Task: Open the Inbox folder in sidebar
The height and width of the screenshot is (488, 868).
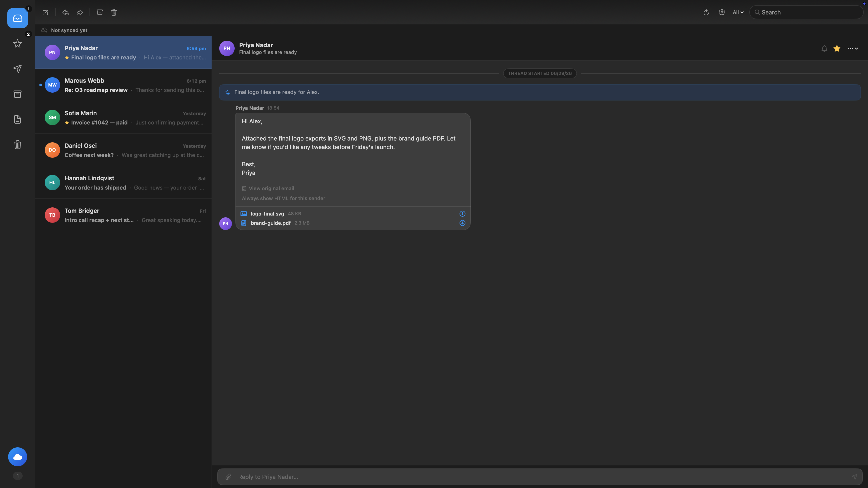Action: 18,18
